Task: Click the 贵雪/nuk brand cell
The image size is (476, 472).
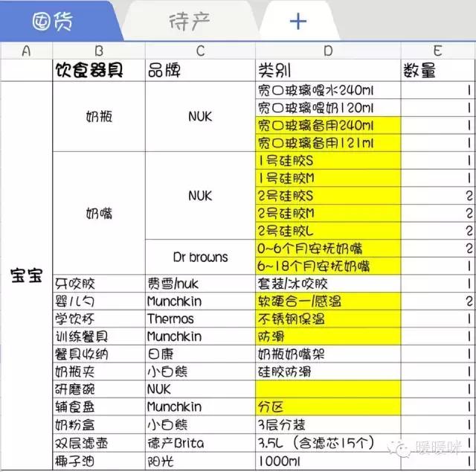Action: (200, 284)
